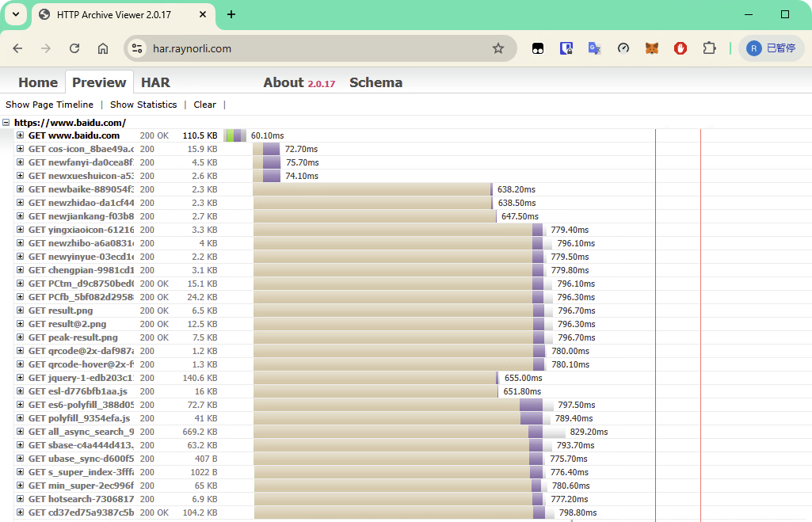Open the Schema tab
The height and width of the screenshot is (522, 812).
point(376,82)
